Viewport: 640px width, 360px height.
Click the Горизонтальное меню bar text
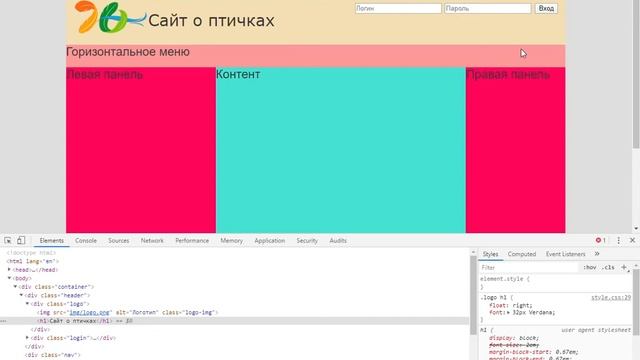click(x=127, y=52)
